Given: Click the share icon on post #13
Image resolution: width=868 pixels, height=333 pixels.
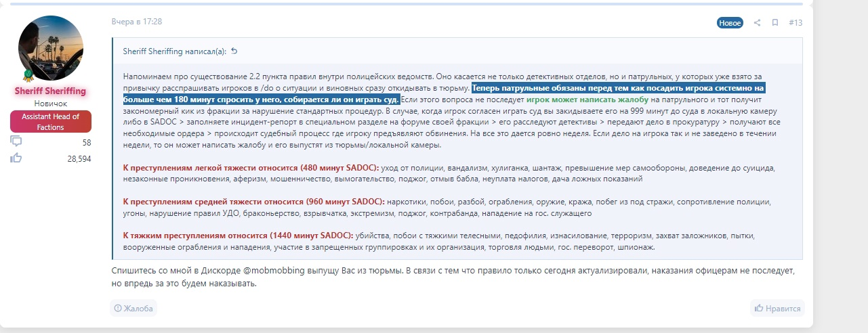Looking at the screenshot, I should click(x=758, y=22).
